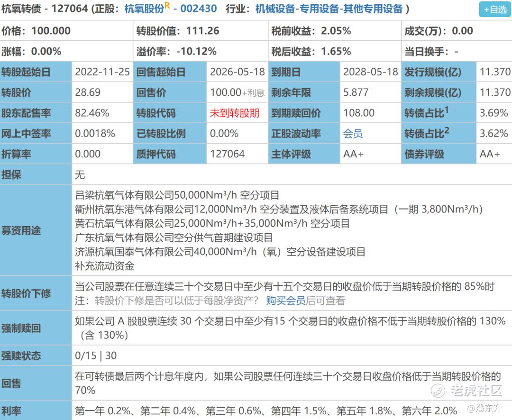Open the 杭氧股份 - 002430 stock link
This screenshot has width=512, height=420.
pyautogui.click(x=171, y=8)
